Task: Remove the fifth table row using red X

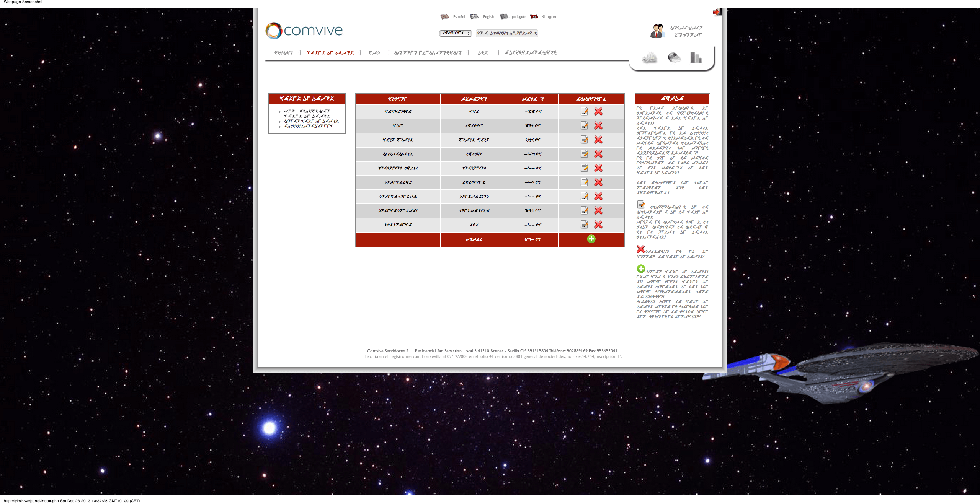Action: (598, 168)
